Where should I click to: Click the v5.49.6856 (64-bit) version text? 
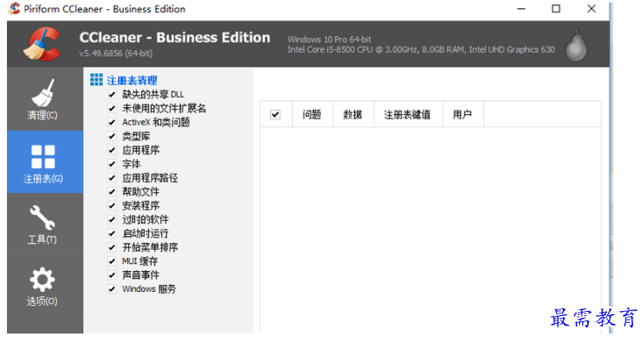pos(116,53)
